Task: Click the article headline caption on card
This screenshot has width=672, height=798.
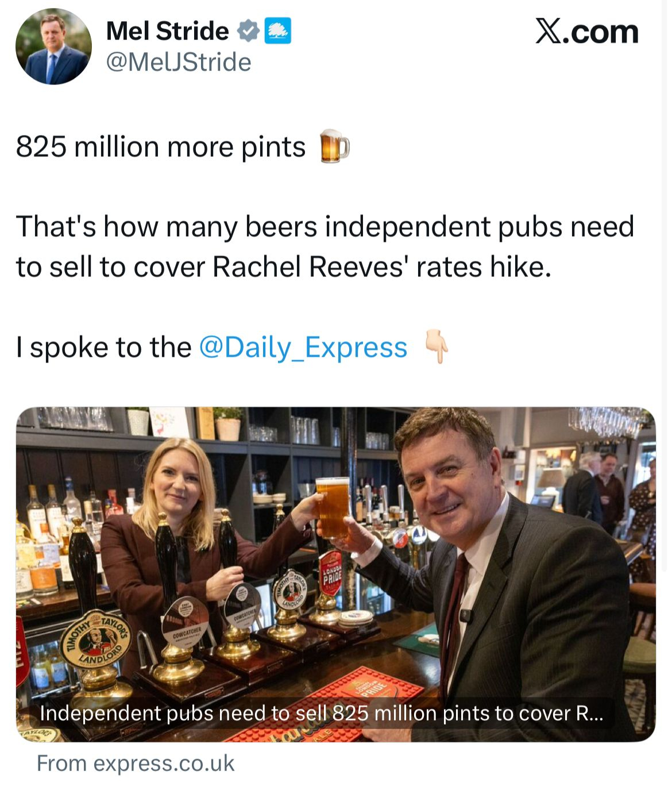Action: (321, 714)
